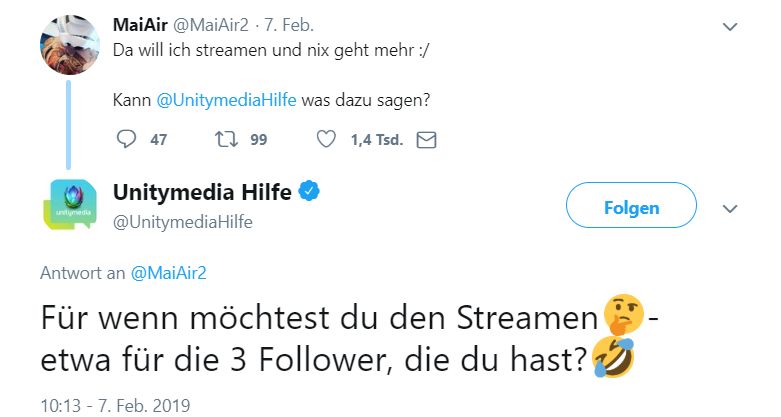The image size is (781, 417).
Task: Click the blue verified badge
Action: coord(309,192)
